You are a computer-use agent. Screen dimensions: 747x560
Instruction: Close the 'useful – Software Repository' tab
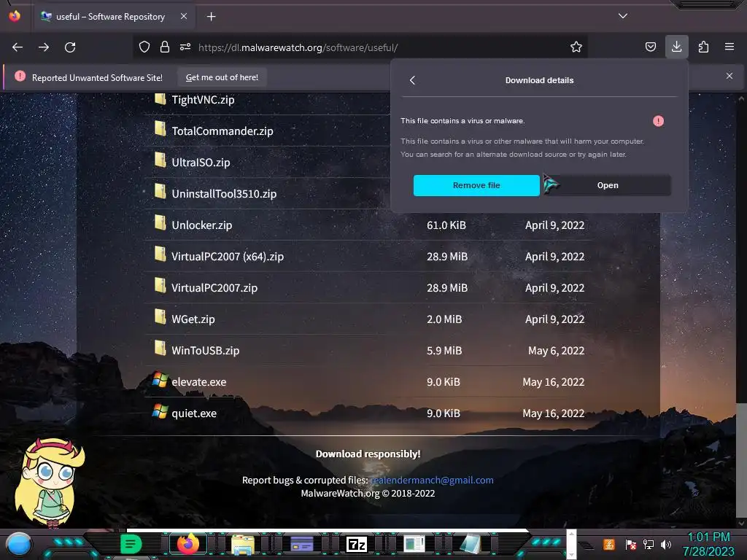click(x=184, y=16)
